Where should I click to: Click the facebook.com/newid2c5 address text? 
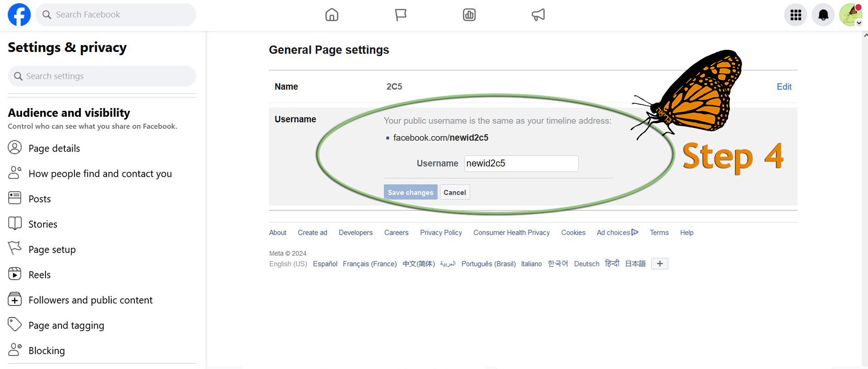tap(441, 138)
